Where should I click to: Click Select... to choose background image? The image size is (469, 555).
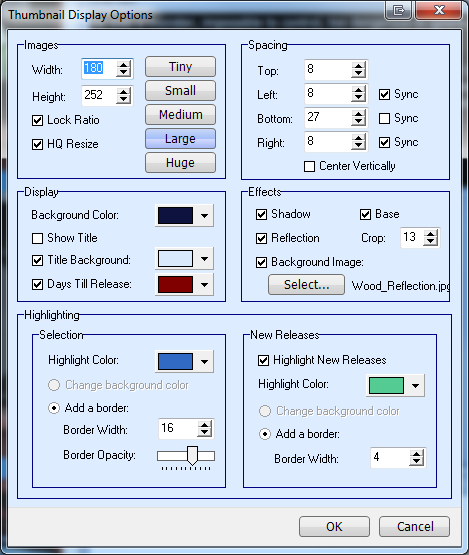[307, 285]
